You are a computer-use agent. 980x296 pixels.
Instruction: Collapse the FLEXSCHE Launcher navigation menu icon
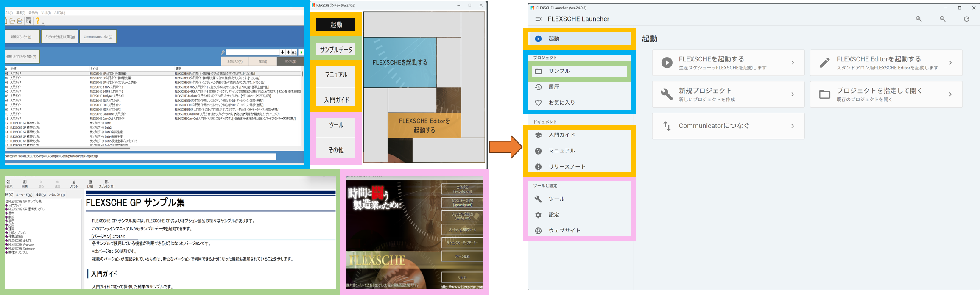pyautogui.click(x=538, y=19)
